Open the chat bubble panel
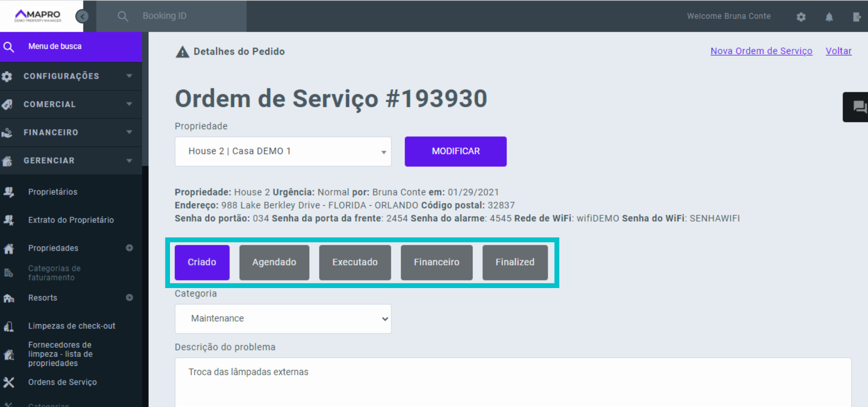 tap(859, 107)
